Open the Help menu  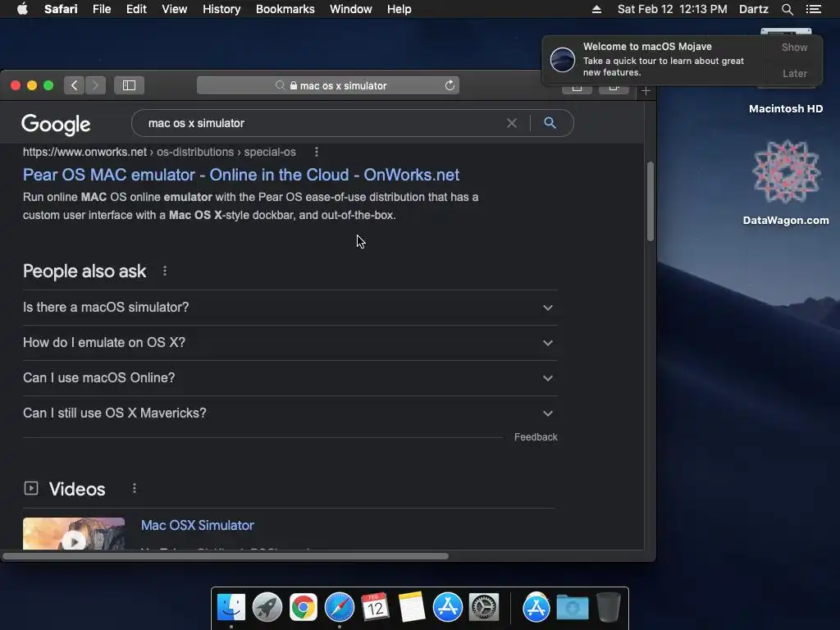click(x=399, y=9)
